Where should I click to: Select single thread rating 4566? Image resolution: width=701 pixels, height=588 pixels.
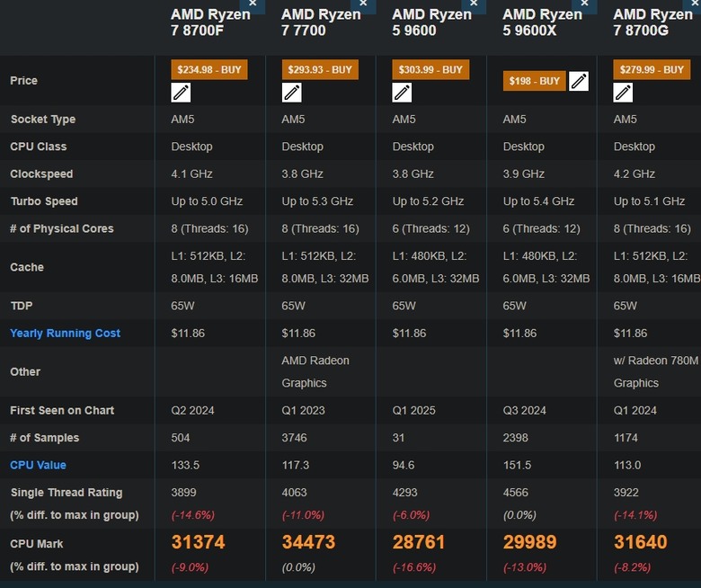tap(516, 493)
